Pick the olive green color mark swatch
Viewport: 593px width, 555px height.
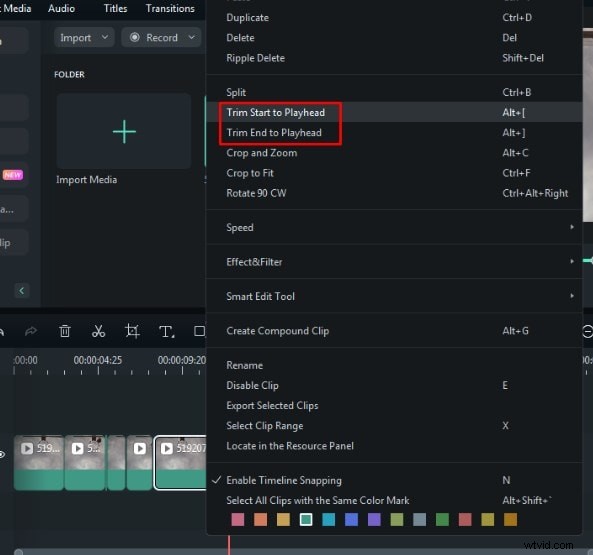(x=397, y=519)
